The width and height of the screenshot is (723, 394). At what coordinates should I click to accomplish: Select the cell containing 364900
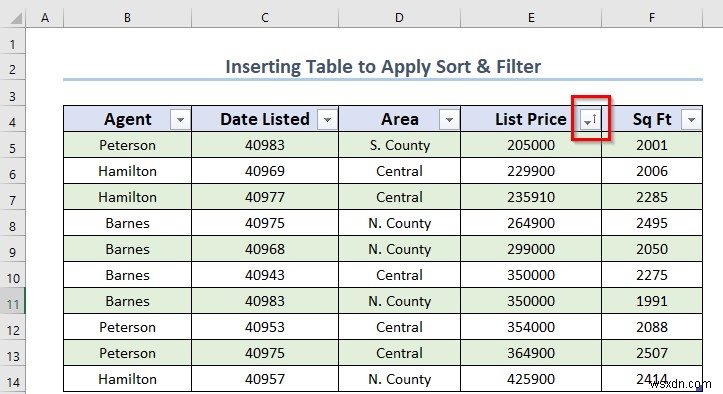[531, 353]
